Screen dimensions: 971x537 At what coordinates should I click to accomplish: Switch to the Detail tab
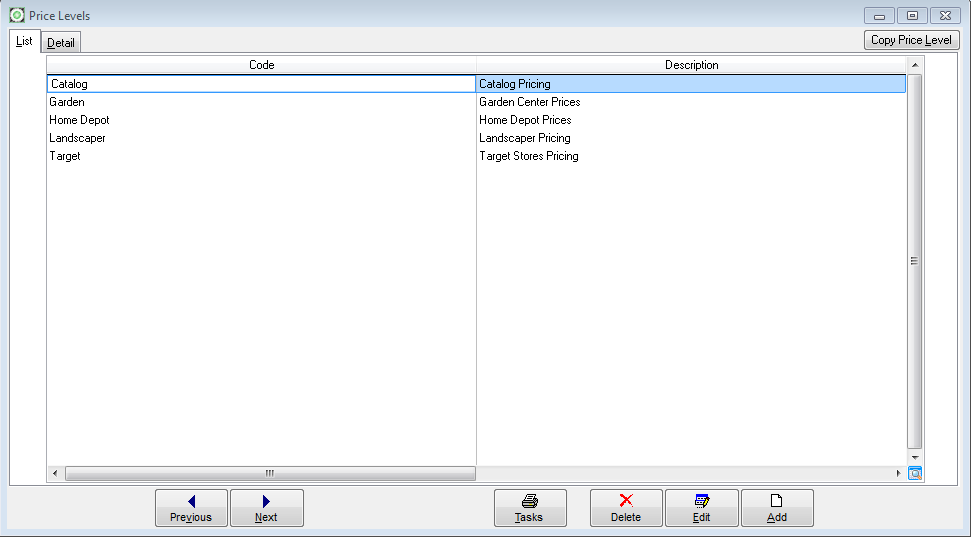point(61,43)
